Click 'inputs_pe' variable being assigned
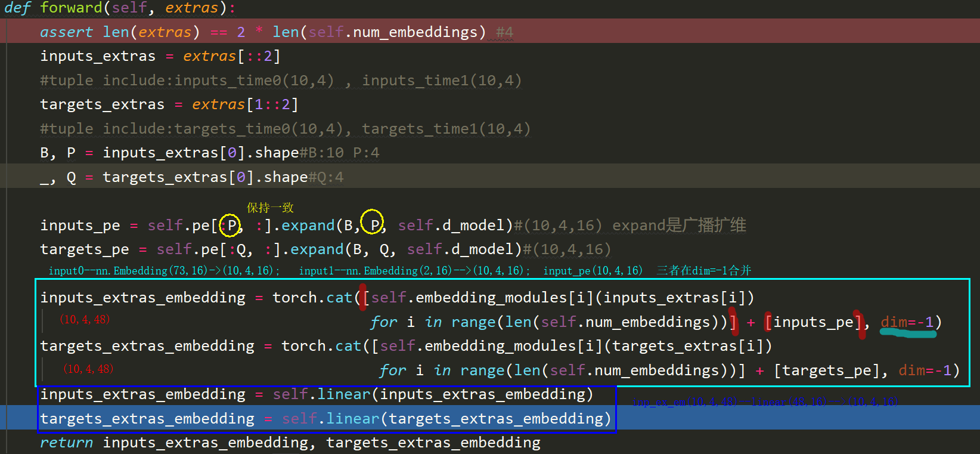The width and height of the screenshot is (980, 454). 80,226
